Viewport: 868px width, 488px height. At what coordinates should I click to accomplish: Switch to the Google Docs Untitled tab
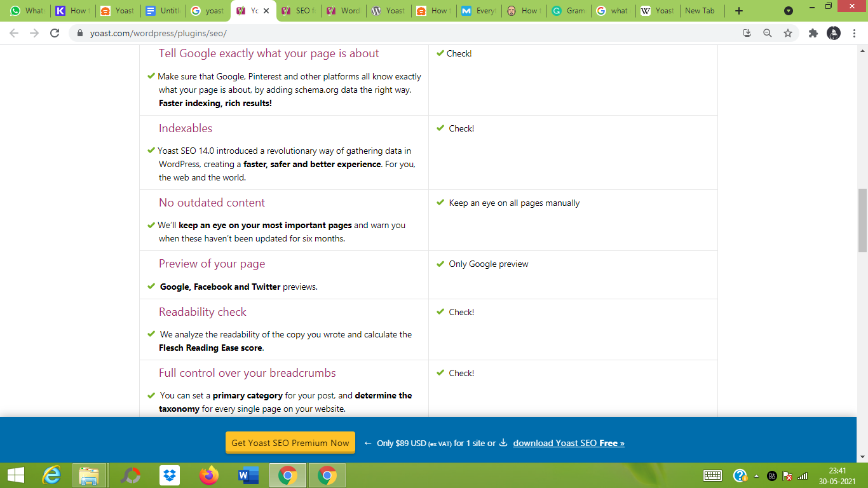(163, 11)
